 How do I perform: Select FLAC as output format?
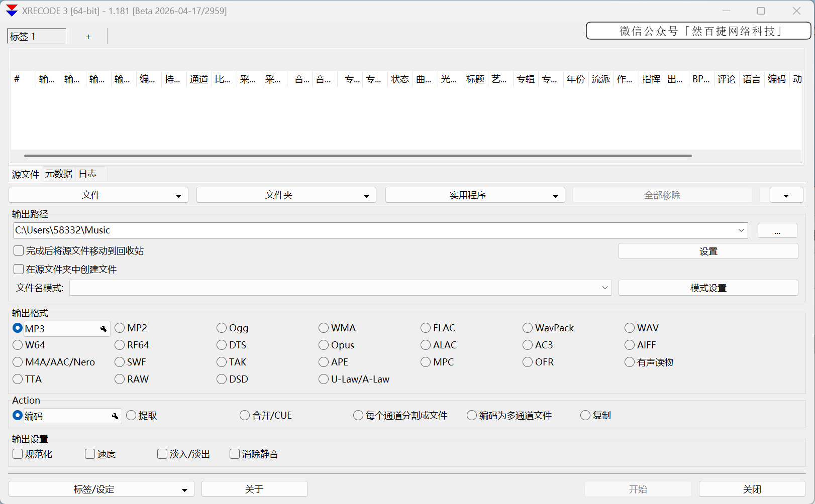coord(425,328)
